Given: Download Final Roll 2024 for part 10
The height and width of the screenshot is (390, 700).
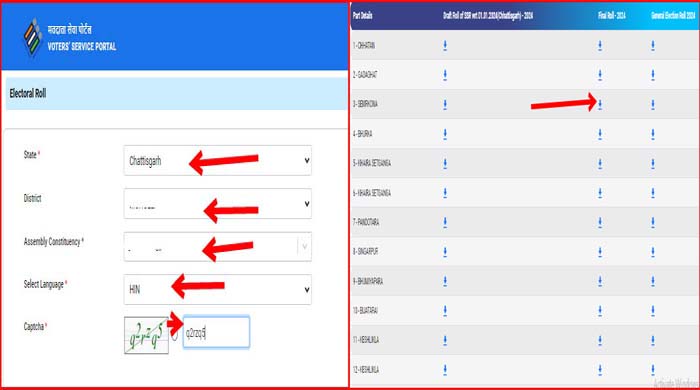Looking at the screenshot, I should [x=600, y=311].
